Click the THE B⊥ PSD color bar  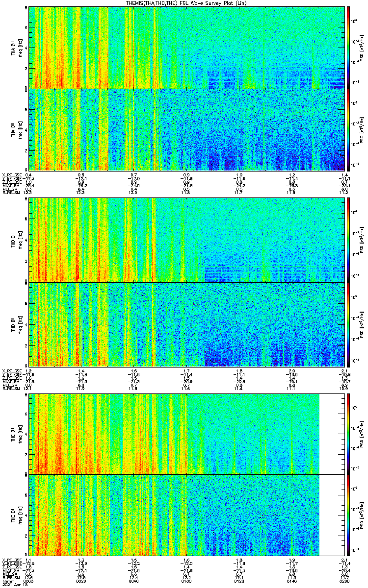(348, 434)
